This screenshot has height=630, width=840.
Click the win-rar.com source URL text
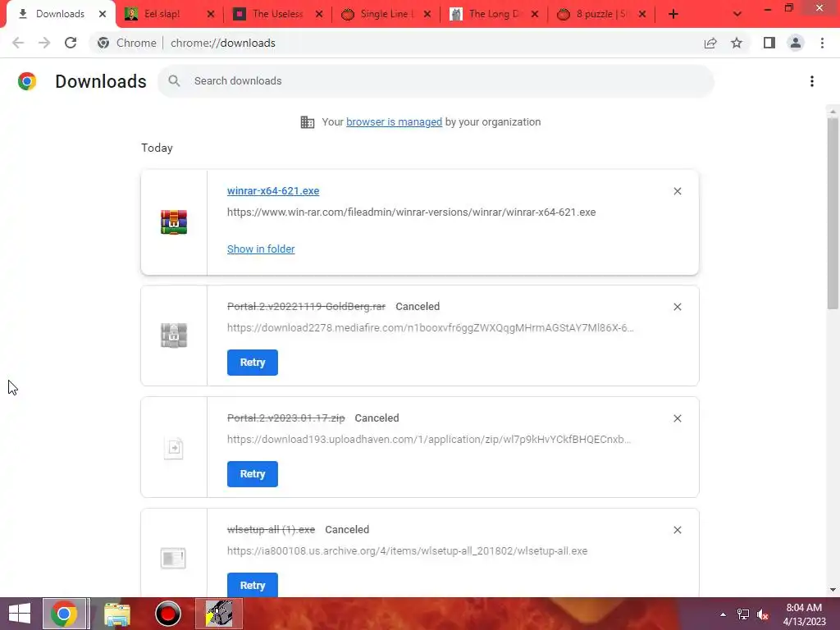[412, 212]
